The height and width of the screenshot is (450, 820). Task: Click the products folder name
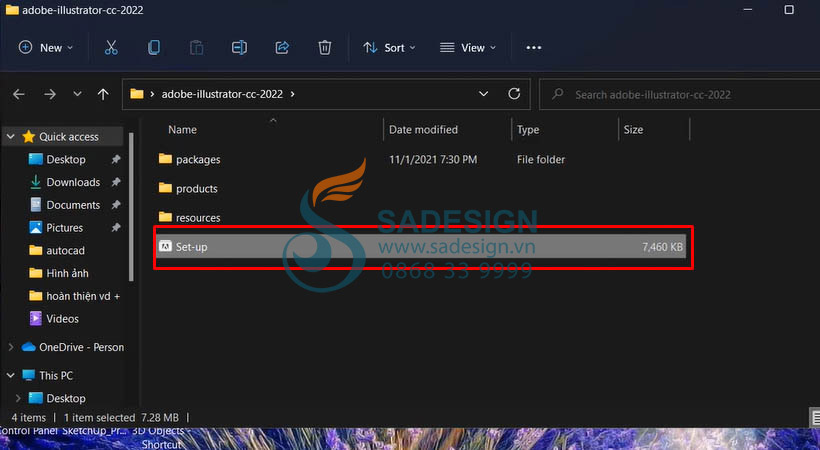point(197,188)
